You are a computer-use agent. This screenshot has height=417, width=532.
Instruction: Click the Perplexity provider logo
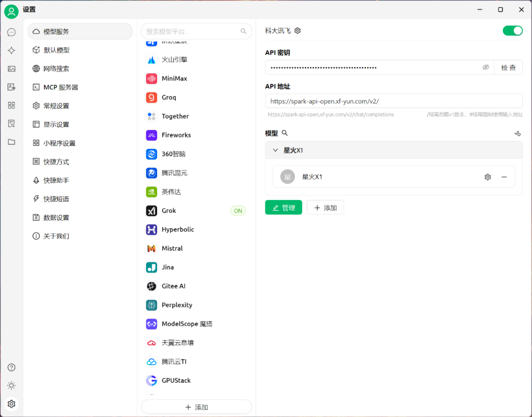151,305
